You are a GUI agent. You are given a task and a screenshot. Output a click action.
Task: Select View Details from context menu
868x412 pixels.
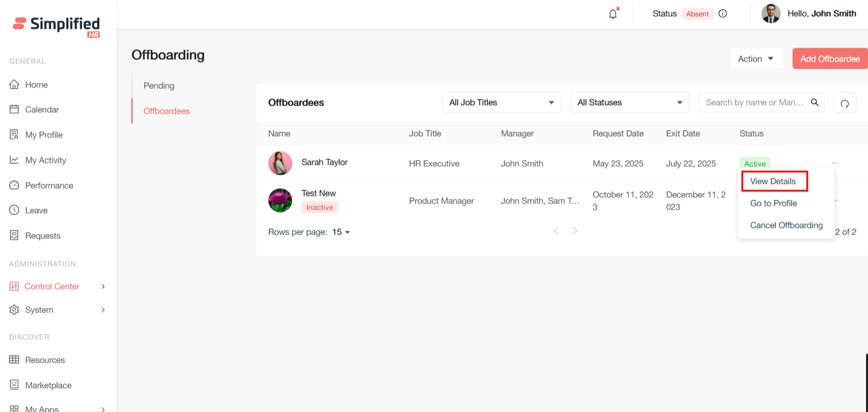click(x=773, y=182)
